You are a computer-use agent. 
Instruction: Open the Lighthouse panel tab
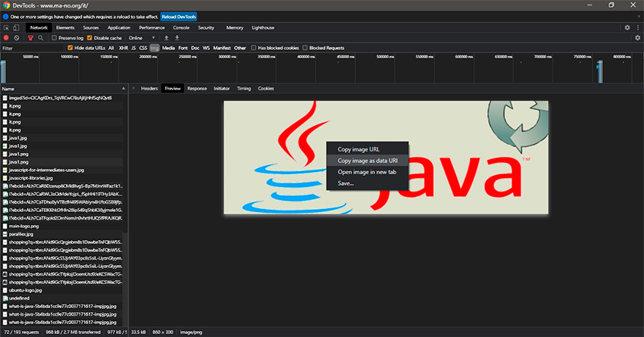click(263, 28)
